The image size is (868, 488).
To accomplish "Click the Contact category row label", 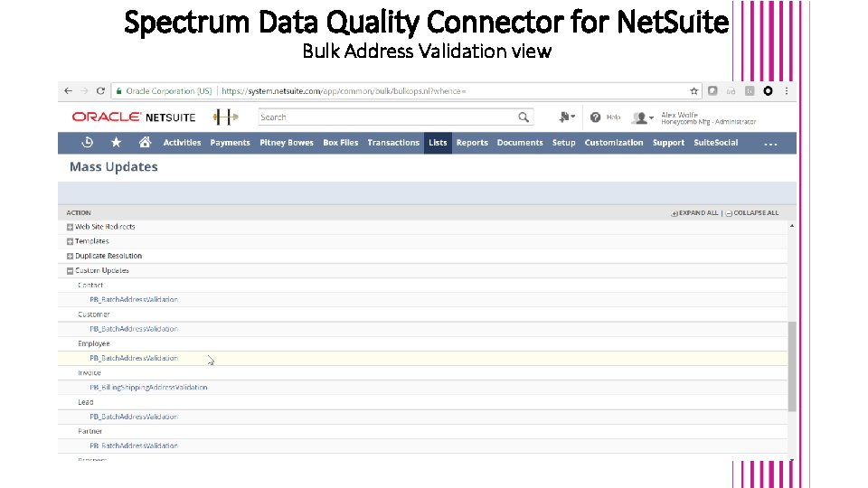I will 90,285.
